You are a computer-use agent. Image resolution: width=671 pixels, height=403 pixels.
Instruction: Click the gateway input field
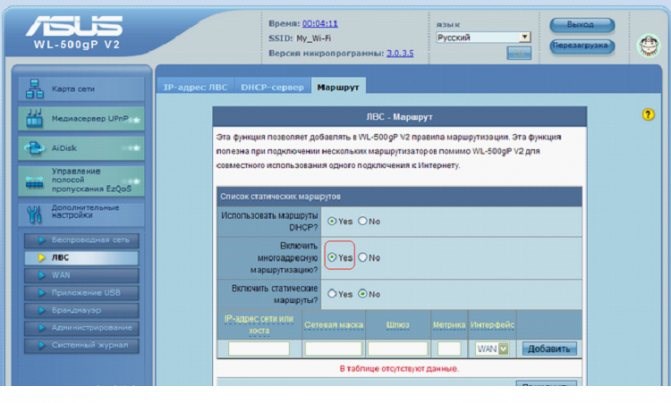tap(398, 349)
